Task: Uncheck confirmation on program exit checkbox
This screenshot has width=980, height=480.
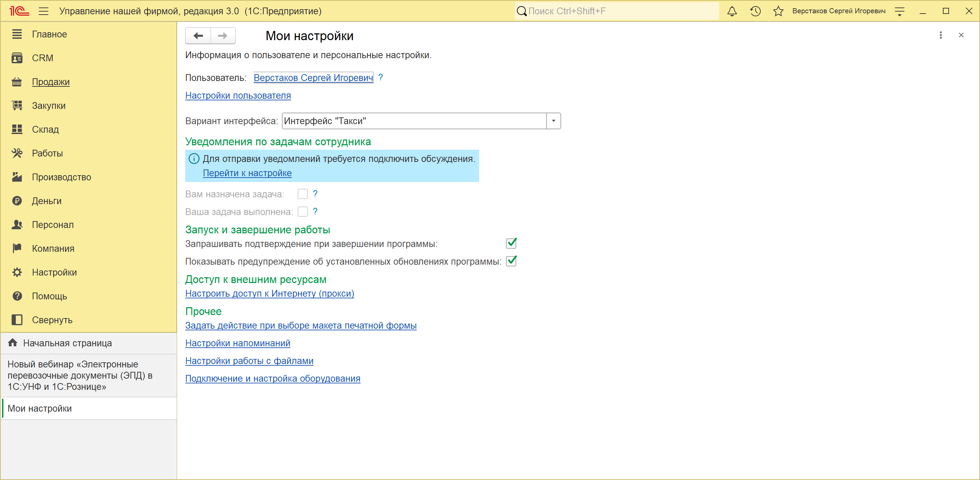Action: click(511, 243)
